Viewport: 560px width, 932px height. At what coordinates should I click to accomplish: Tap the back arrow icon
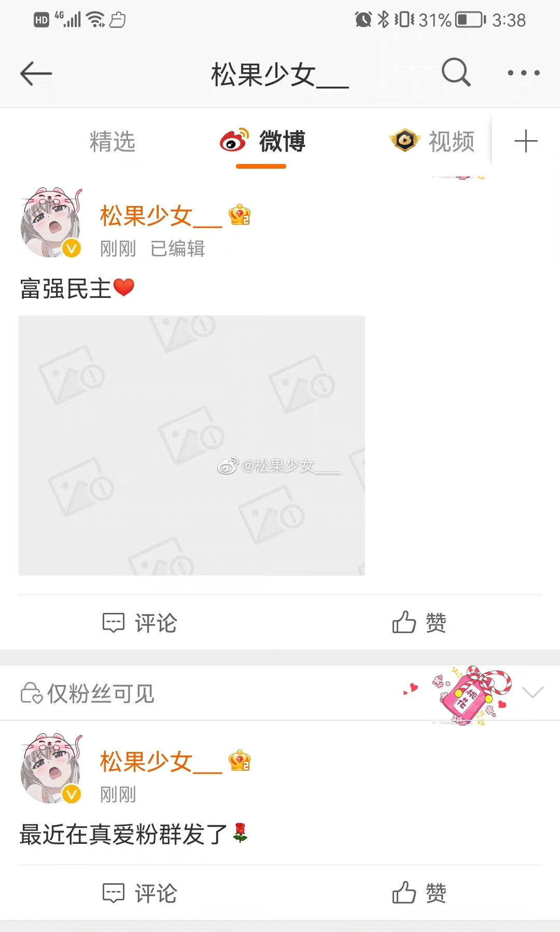tap(36, 73)
